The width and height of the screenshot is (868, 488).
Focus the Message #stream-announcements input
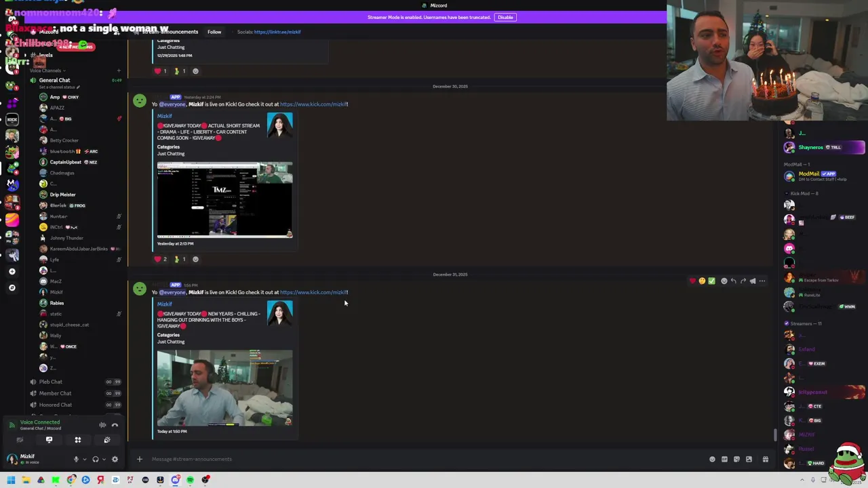[x=420, y=459]
